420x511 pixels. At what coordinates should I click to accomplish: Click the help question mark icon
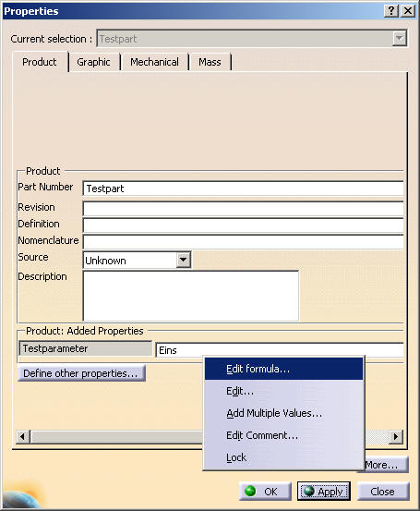391,11
